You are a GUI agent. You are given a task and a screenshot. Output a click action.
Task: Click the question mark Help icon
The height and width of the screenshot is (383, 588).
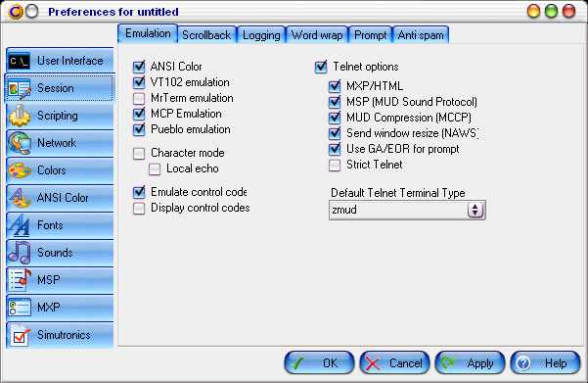coord(523,363)
